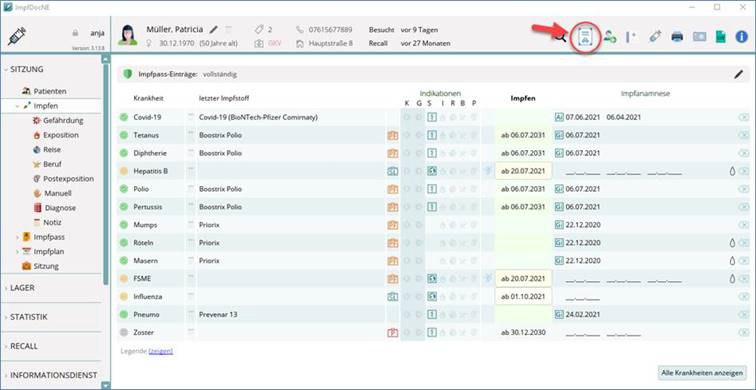
Task: Toggle Mumps row clear switch
Action: pyautogui.click(x=743, y=225)
